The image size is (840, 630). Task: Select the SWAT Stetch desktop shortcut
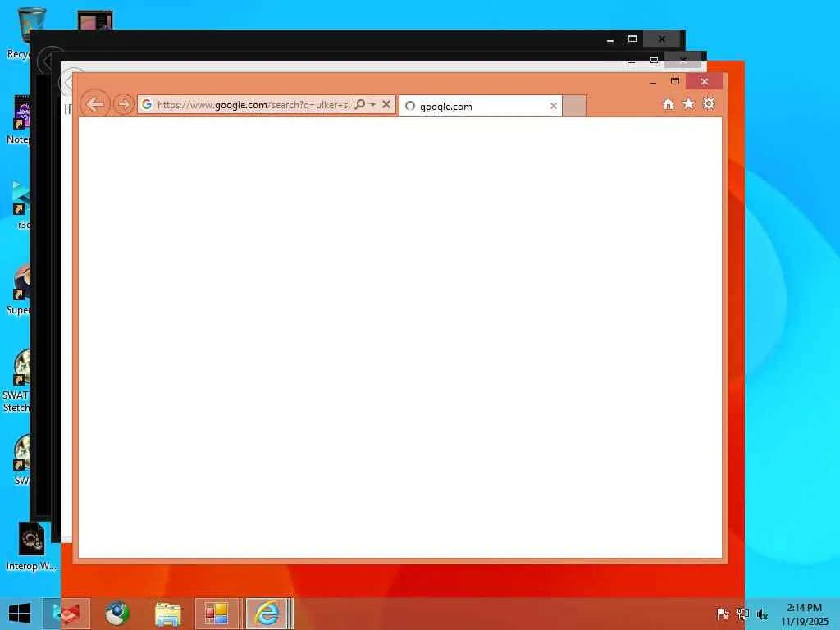(16, 381)
